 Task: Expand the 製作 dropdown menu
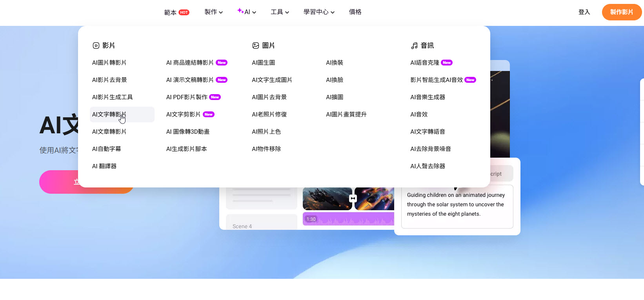[x=214, y=12]
